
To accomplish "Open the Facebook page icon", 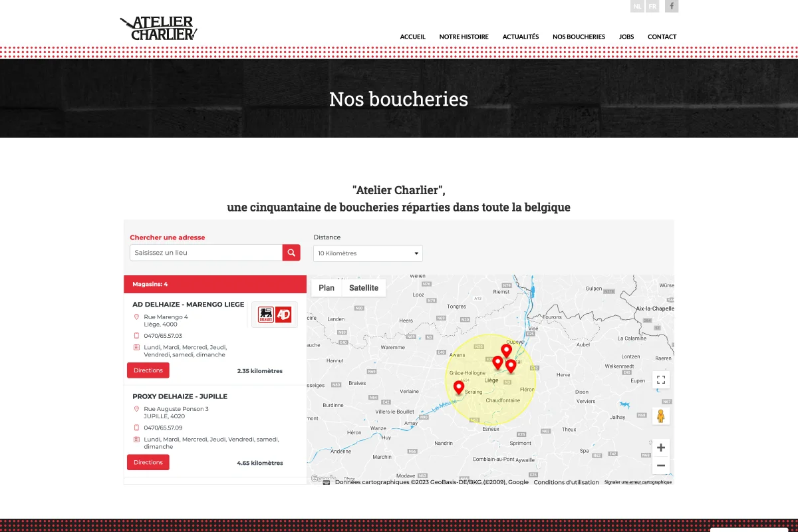I will point(672,6).
